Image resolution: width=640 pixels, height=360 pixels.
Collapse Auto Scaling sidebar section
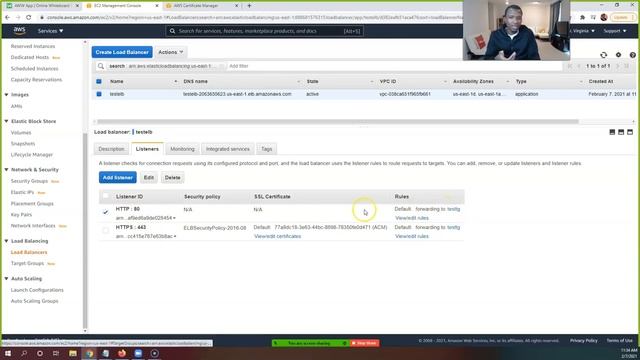(x=7, y=279)
